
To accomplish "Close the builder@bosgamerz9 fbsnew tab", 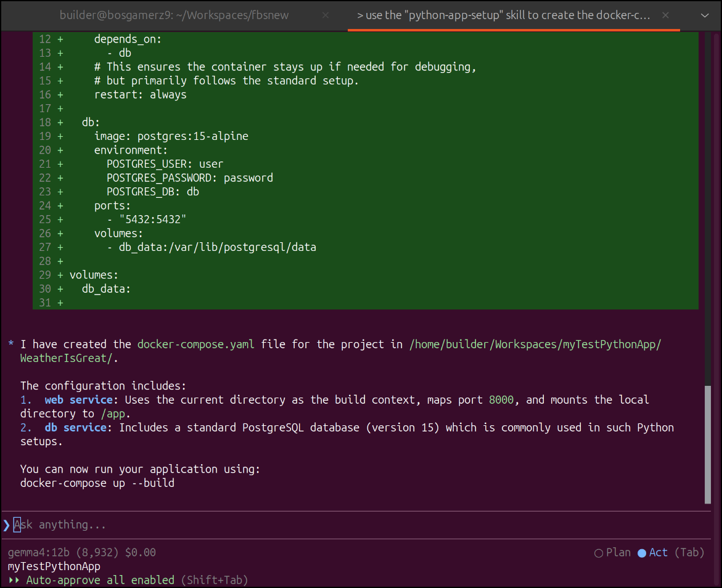I will pyautogui.click(x=326, y=15).
